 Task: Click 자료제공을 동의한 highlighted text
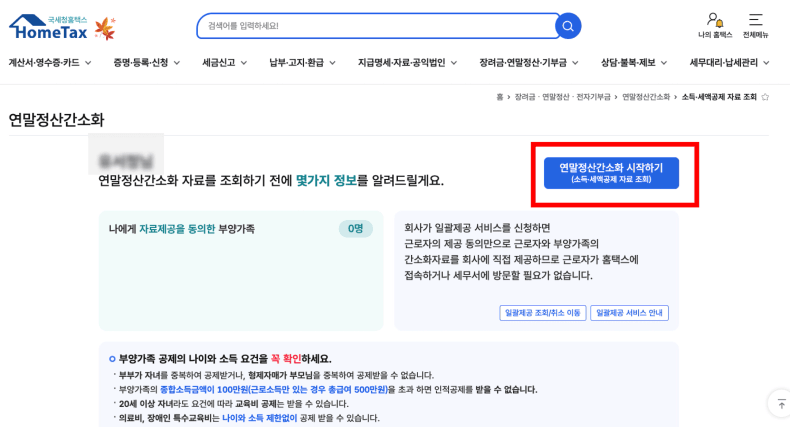coord(177,229)
